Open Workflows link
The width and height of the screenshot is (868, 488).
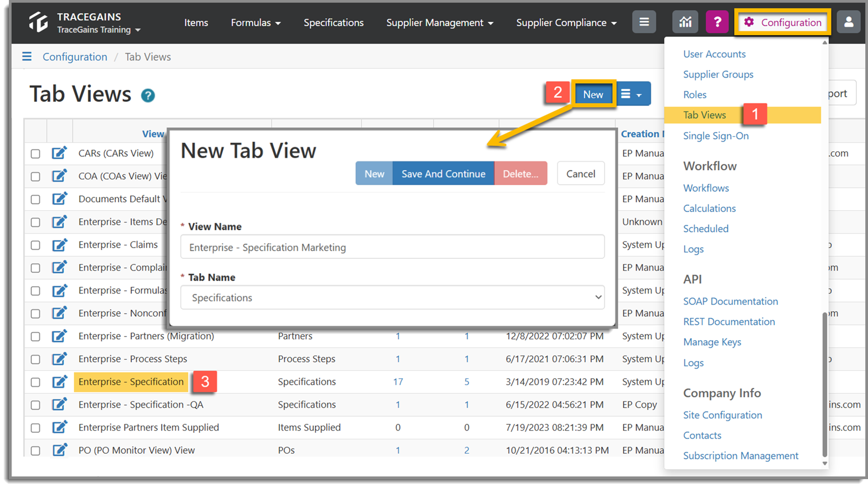(706, 188)
